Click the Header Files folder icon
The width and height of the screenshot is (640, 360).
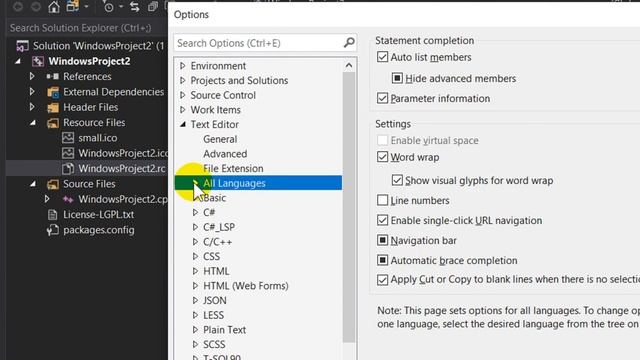click(x=53, y=107)
